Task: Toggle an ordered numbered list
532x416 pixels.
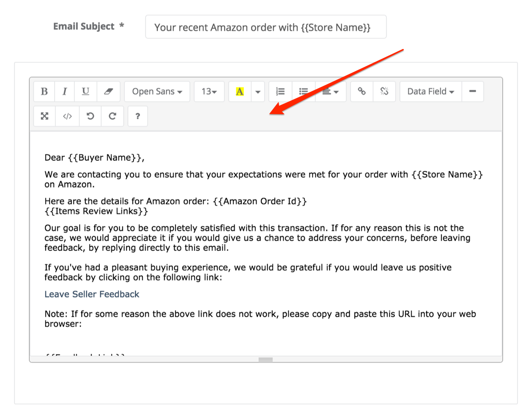Action: tap(280, 91)
